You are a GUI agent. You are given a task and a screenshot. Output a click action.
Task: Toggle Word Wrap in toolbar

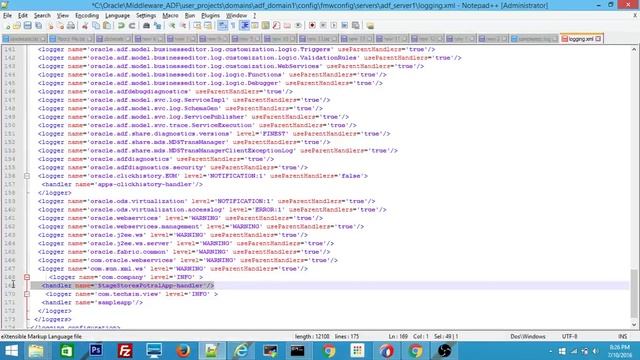click(x=222, y=26)
